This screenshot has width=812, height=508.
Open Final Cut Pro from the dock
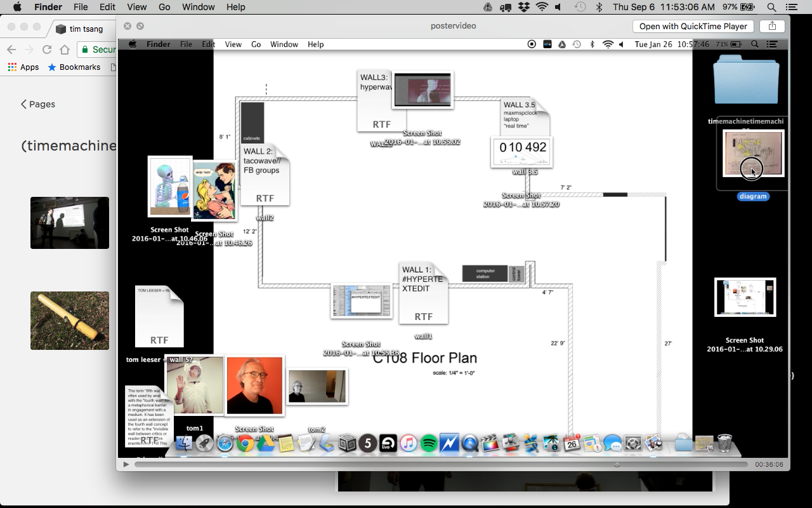(490, 443)
